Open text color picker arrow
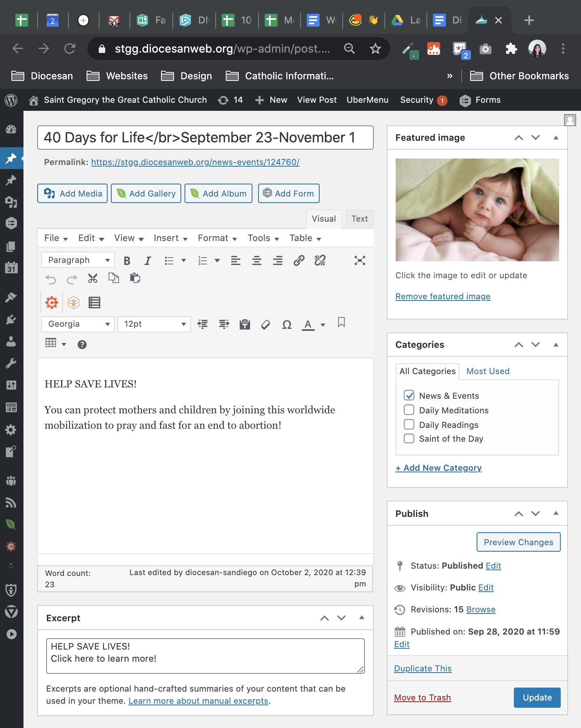 pyautogui.click(x=323, y=325)
